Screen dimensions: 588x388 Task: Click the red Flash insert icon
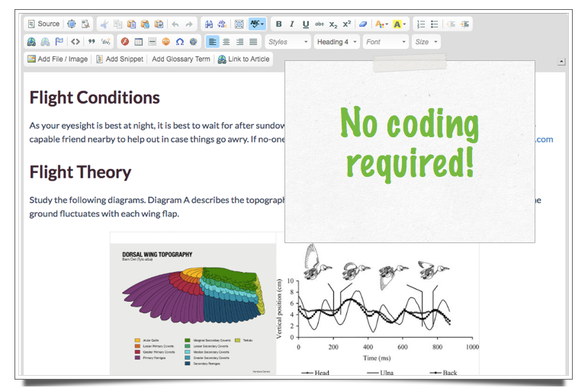[125, 42]
